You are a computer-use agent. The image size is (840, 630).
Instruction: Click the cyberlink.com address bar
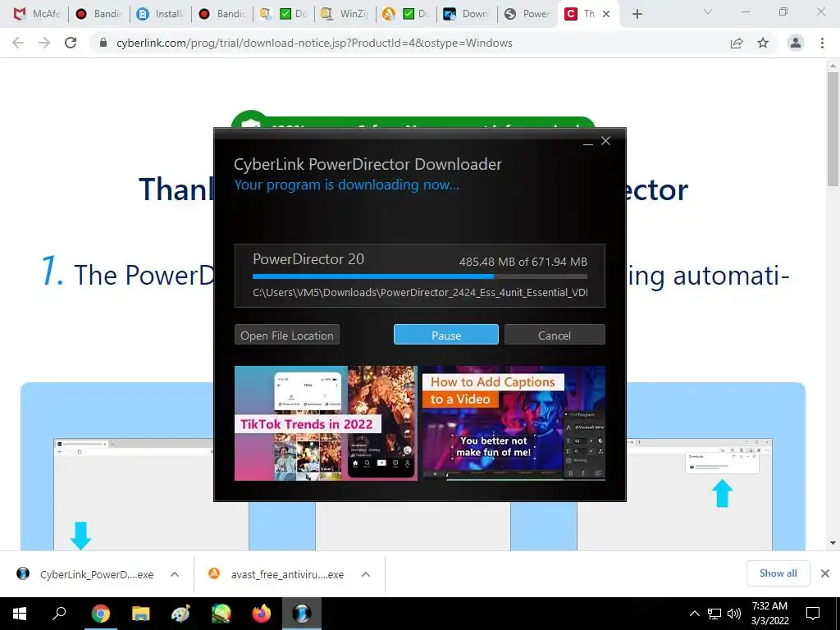(x=314, y=43)
